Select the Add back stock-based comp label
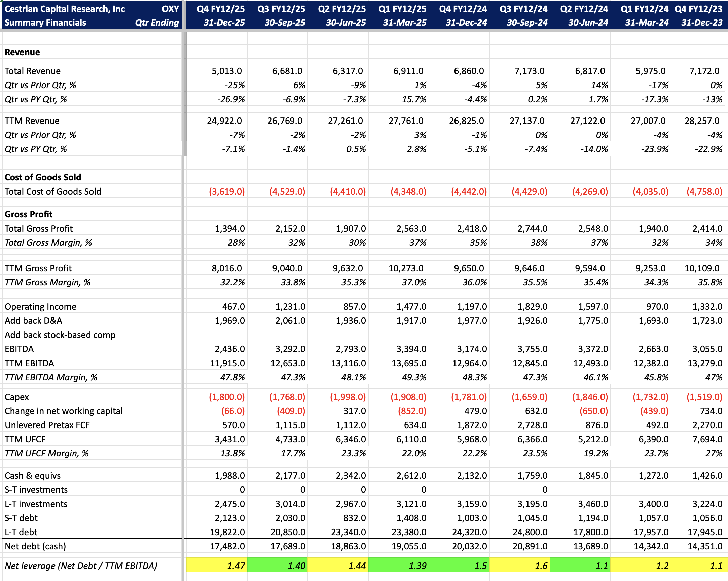The height and width of the screenshot is (581, 728). pyautogui.click(x=60, y=335)
